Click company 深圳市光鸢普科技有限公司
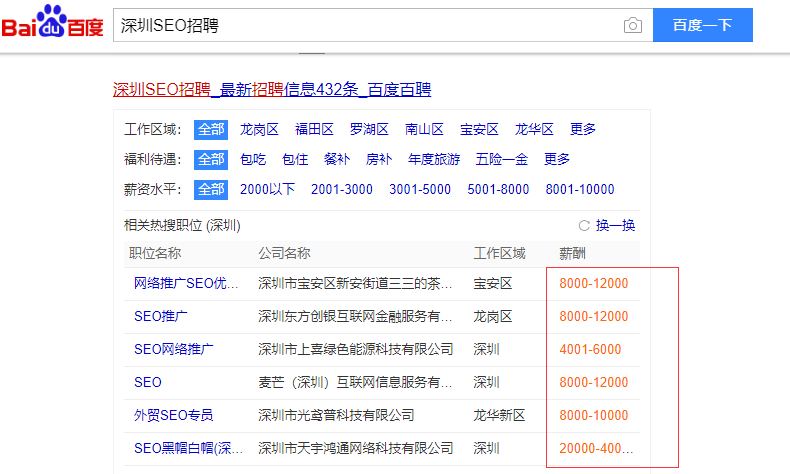 click(x=336, y=415)
